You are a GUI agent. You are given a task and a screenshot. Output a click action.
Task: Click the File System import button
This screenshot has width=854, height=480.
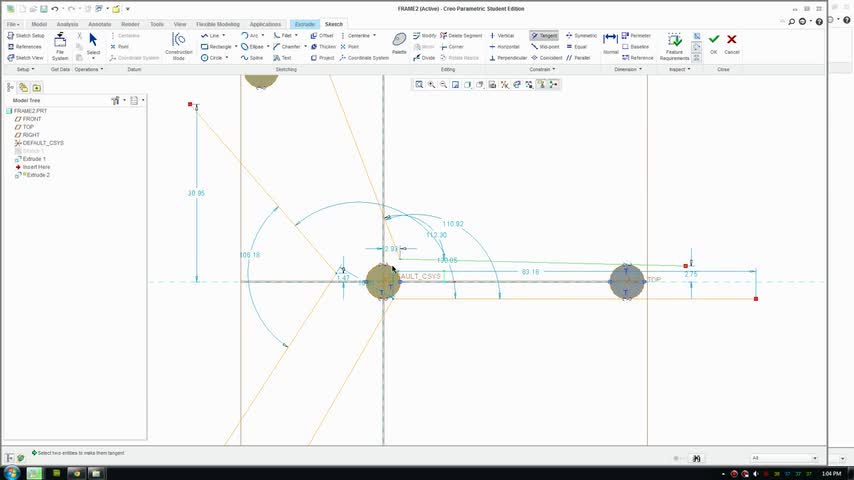[60, 46]
